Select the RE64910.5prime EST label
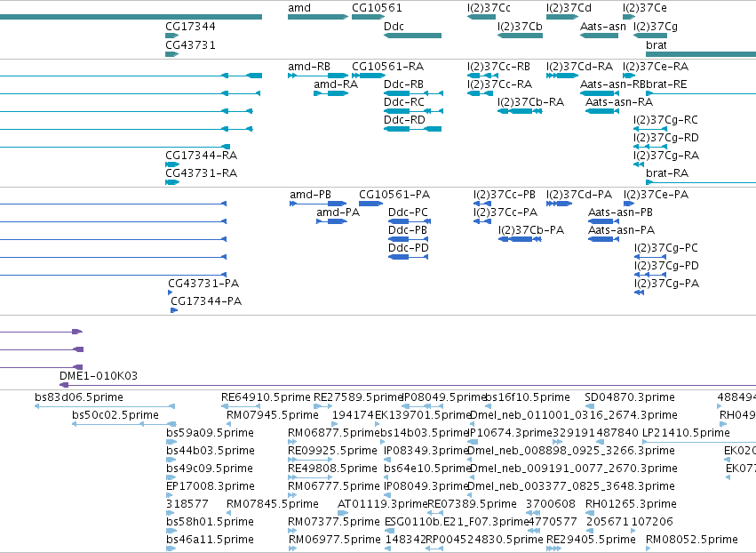This screenshot has height=553, width=756. click(x=266, y=397)
